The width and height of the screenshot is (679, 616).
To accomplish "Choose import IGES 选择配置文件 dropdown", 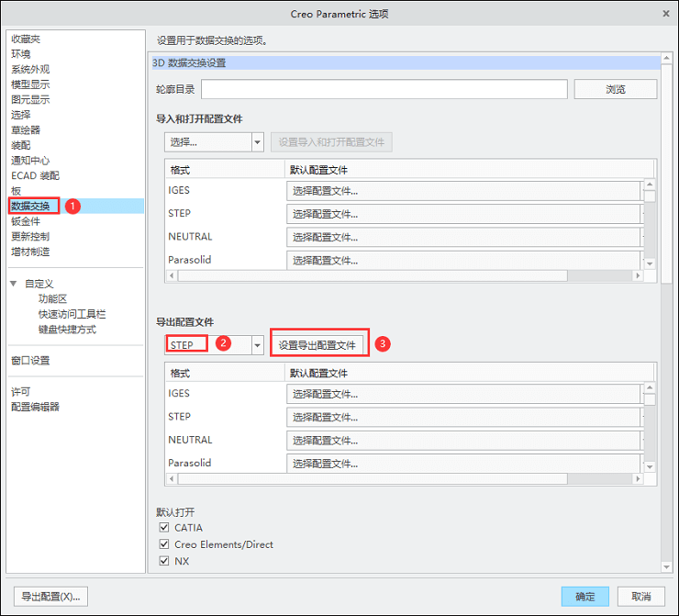I will (x=463, y=191).
